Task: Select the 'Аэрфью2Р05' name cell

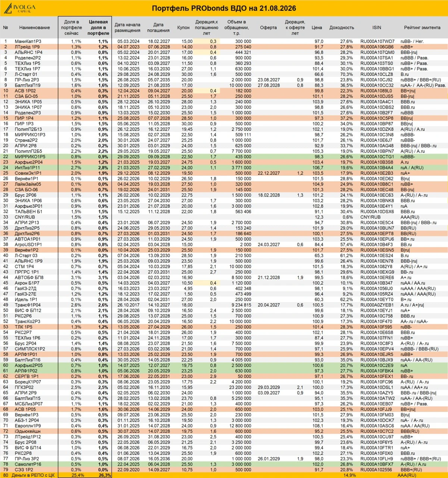Action: 28,366
